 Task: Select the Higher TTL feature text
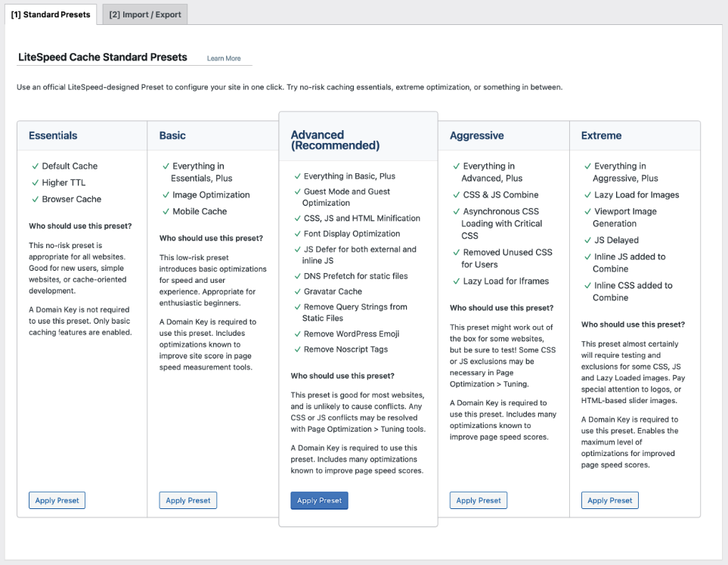click(x=64, y=182)
